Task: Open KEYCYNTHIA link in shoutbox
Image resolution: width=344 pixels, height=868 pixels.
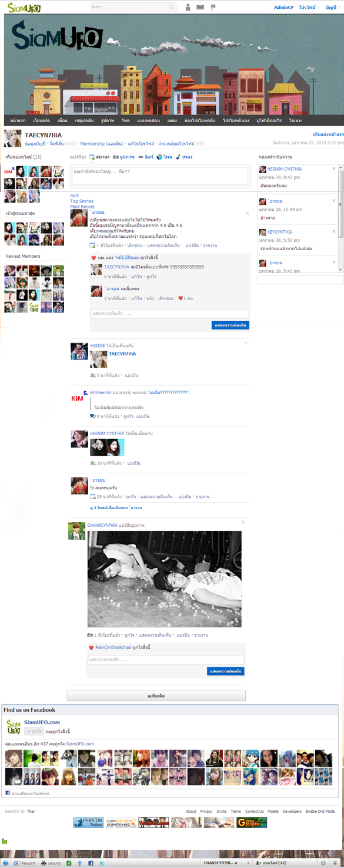Action: pyautogui.click(x=280, y=232)
